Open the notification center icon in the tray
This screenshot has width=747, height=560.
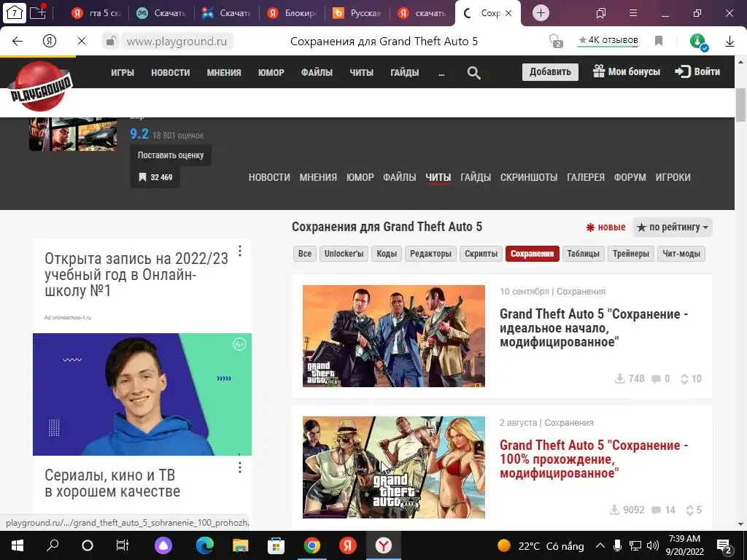pyautogui.click(x=724, y=545)
